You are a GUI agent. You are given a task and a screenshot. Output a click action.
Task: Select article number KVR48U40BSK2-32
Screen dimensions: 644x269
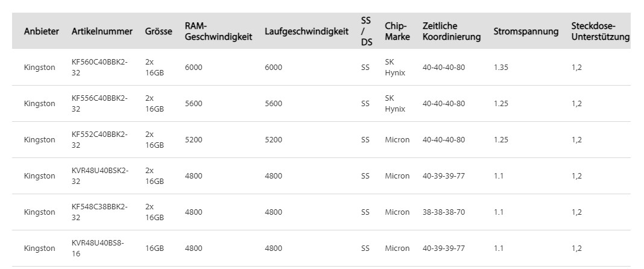(x=100, y=176)
